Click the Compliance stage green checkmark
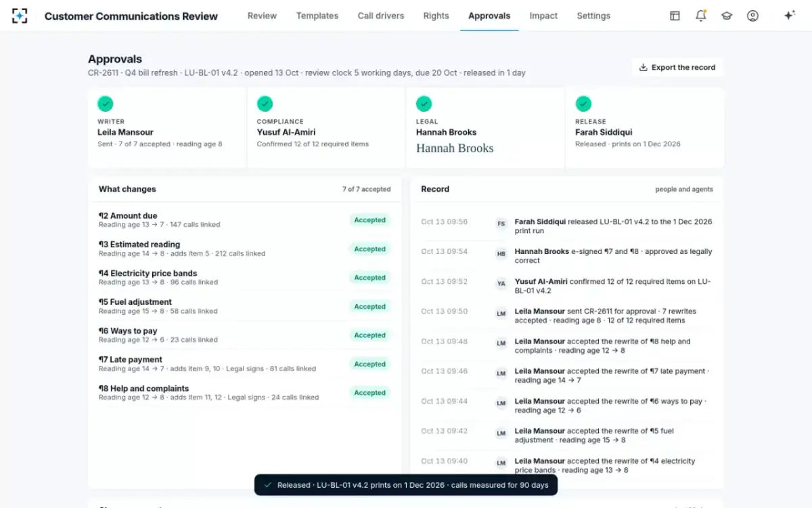 [265, 104]
